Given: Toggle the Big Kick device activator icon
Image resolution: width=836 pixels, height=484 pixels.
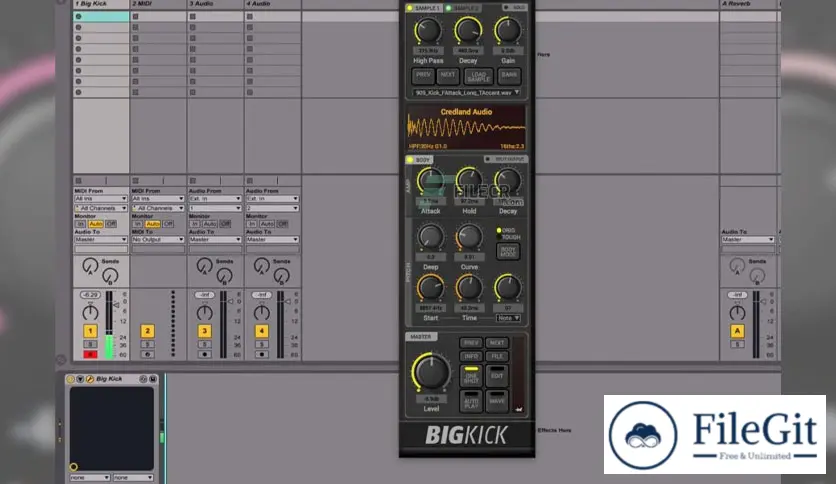Looking at the screenshot, I should coord(70,379).
